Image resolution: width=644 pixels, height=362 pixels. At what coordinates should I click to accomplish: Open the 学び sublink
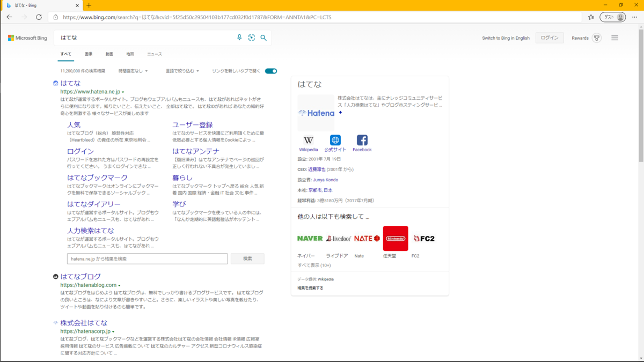[179, 204]
